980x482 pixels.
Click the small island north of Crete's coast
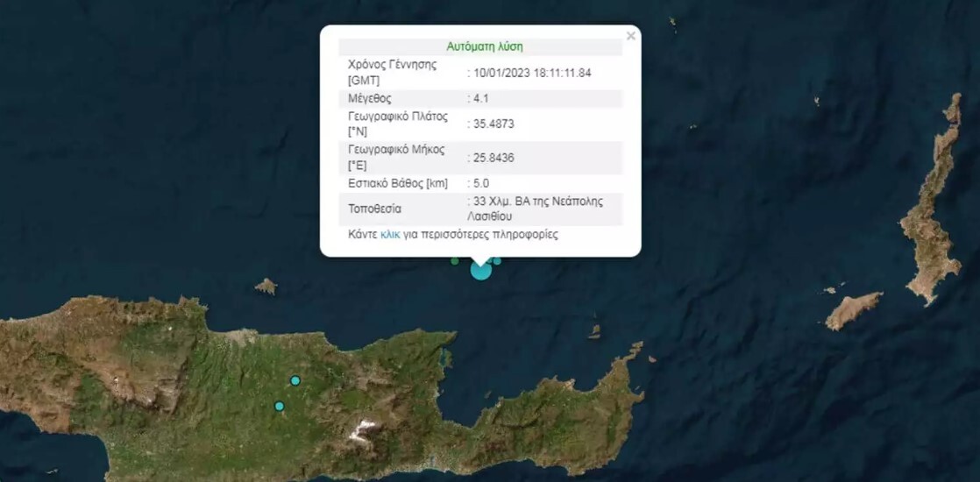click(266, 286)
